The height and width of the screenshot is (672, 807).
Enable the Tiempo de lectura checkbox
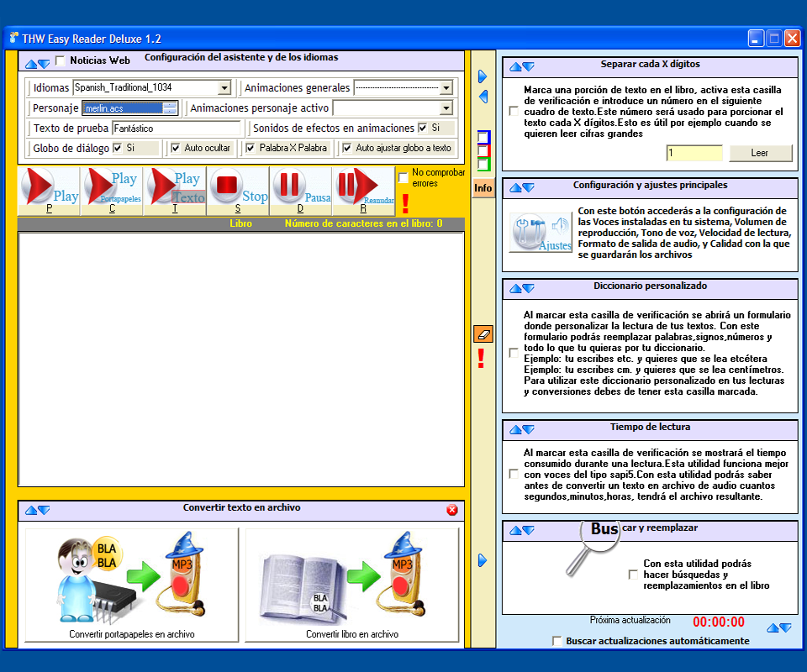(x=513, y=474)
